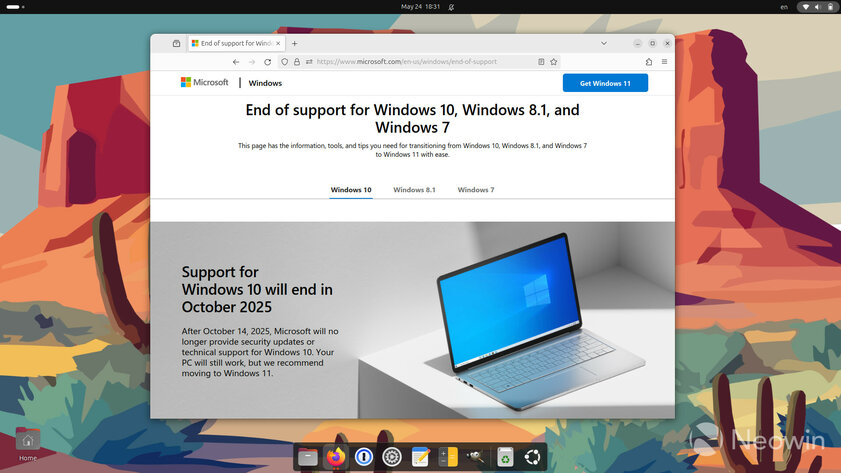Image resolution: width=841 pixels, height=473 pixels.
Task: Bookmark this page with the star
Action: 554,62
